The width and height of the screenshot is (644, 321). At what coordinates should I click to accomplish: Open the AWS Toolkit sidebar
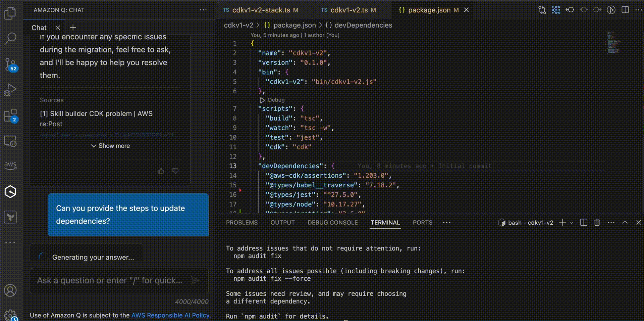10,165
